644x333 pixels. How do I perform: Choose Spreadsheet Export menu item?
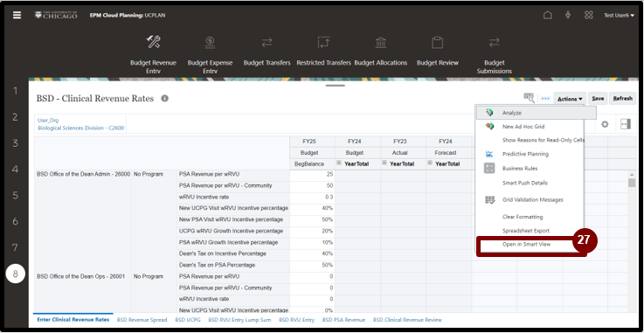coord(526,231)
